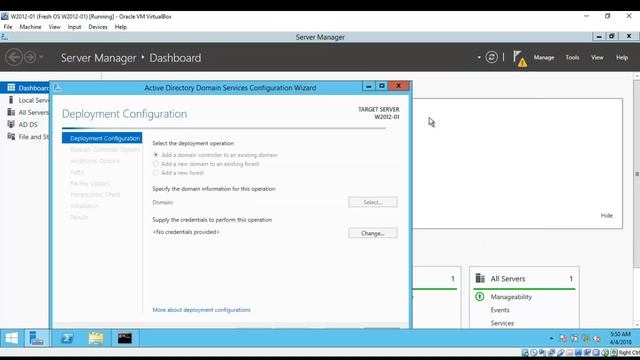Open AD DS in the sidebar
Viewport: 640px width, 360px height.
coord(27,124)
